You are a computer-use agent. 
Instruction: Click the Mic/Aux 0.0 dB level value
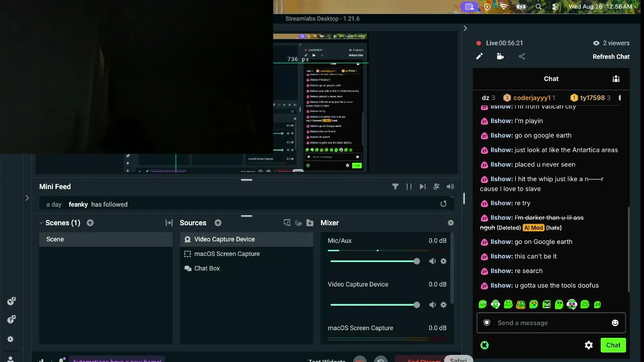tap(437, 241)
